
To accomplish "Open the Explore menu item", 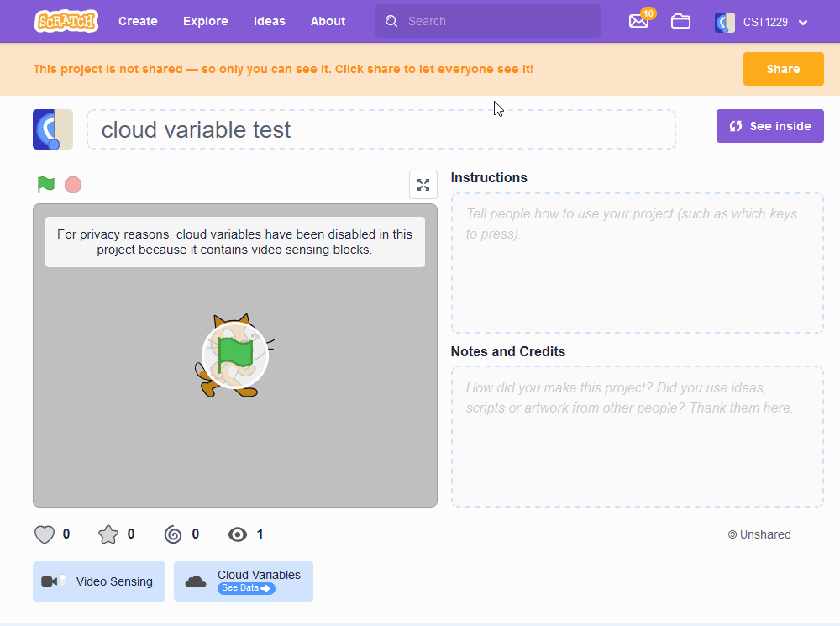I will [206, 22].
